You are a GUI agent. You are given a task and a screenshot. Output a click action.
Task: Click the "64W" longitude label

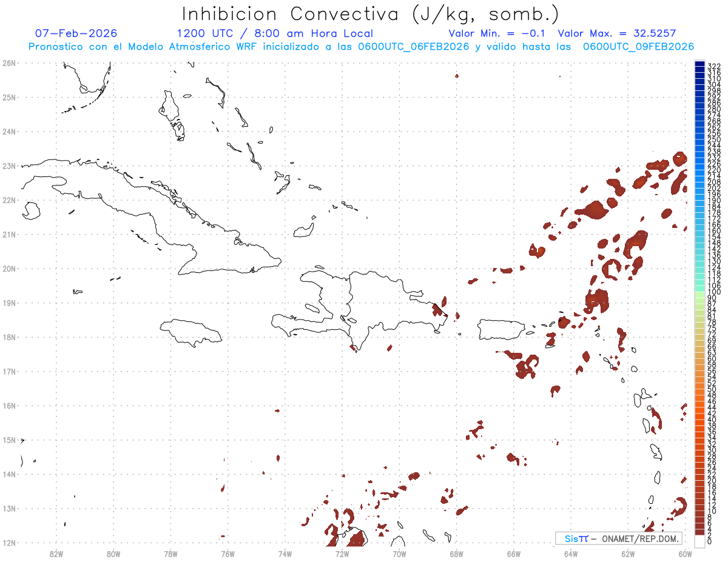pyautogui.click(x=571, y=553)
